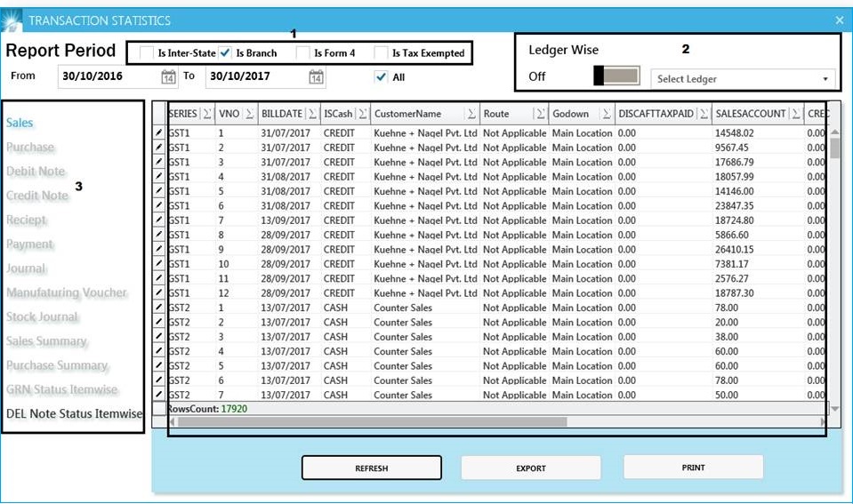Open the From date calendar picker

tap(169, 77)
